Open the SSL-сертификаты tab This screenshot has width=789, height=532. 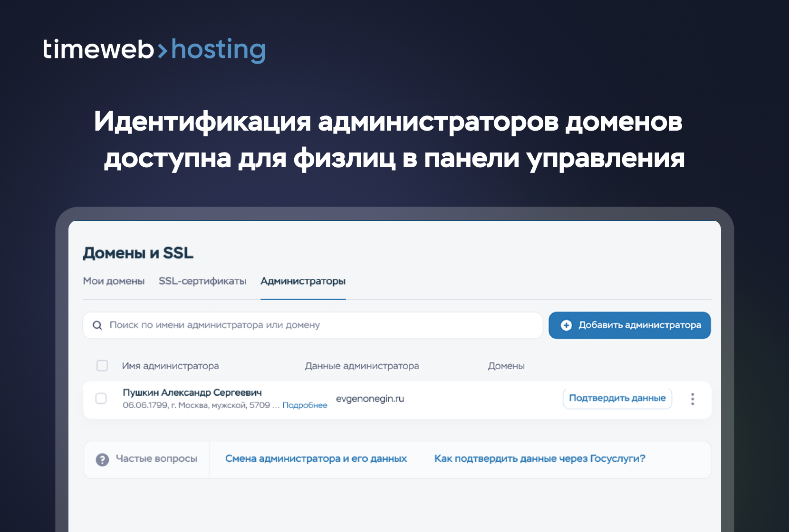(x=202, y=281)
